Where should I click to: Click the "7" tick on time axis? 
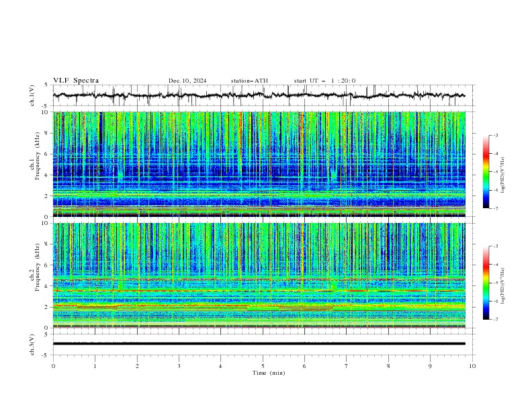[347, 366]
